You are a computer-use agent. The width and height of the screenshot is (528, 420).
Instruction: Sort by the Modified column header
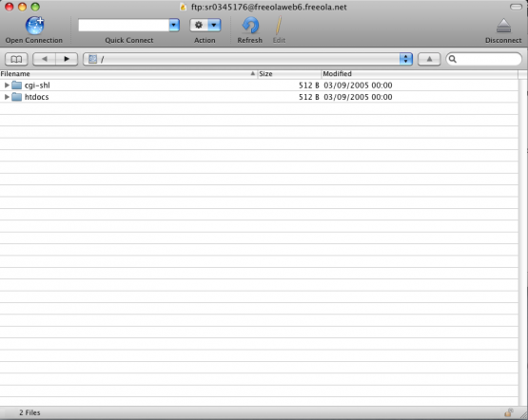(420, 74)
